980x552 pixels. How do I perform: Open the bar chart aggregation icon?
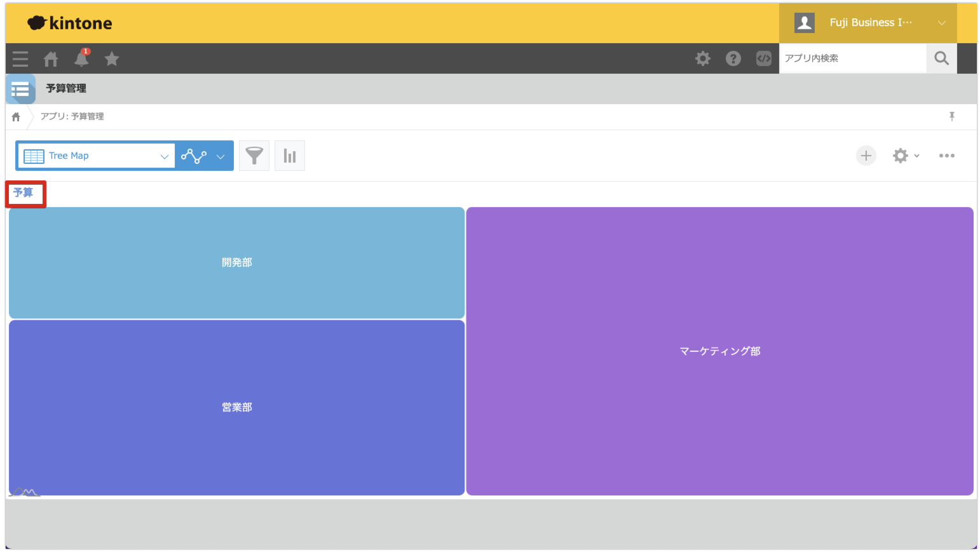290,156
